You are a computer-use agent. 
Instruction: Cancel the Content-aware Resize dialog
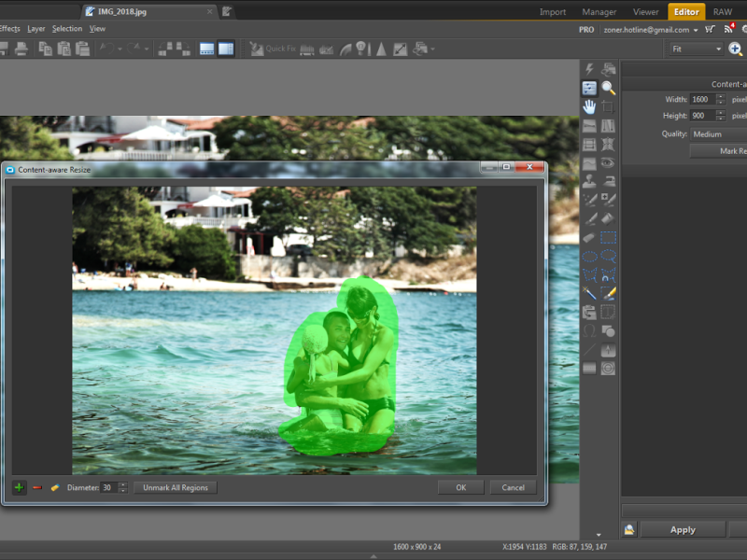point(513,487)
